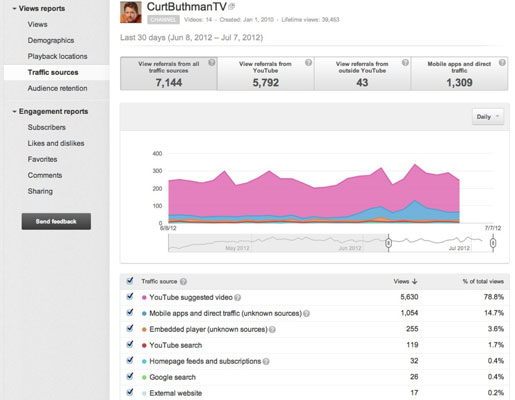Image resolution: width=515 pixels, height=400 pixels.
Task: Select Mobile apps and direct traffic tab
Action: point(459,73)
